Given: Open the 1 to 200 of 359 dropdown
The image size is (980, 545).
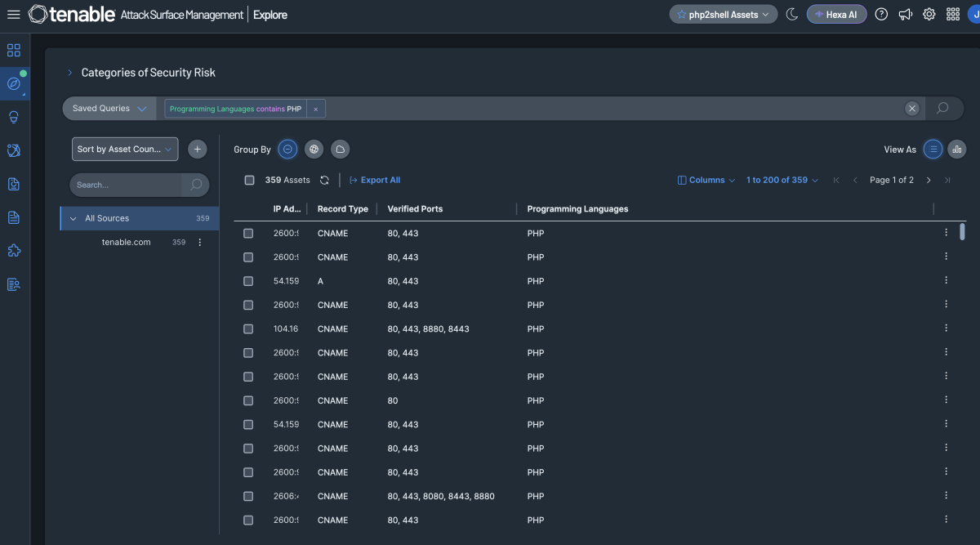Looking at the screenshot, I should (782, 180).
